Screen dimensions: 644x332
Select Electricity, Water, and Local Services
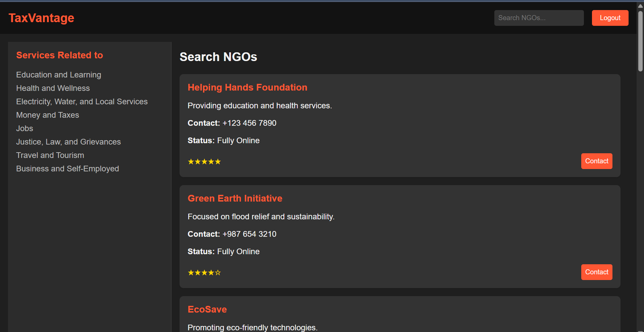click(82, 102)
